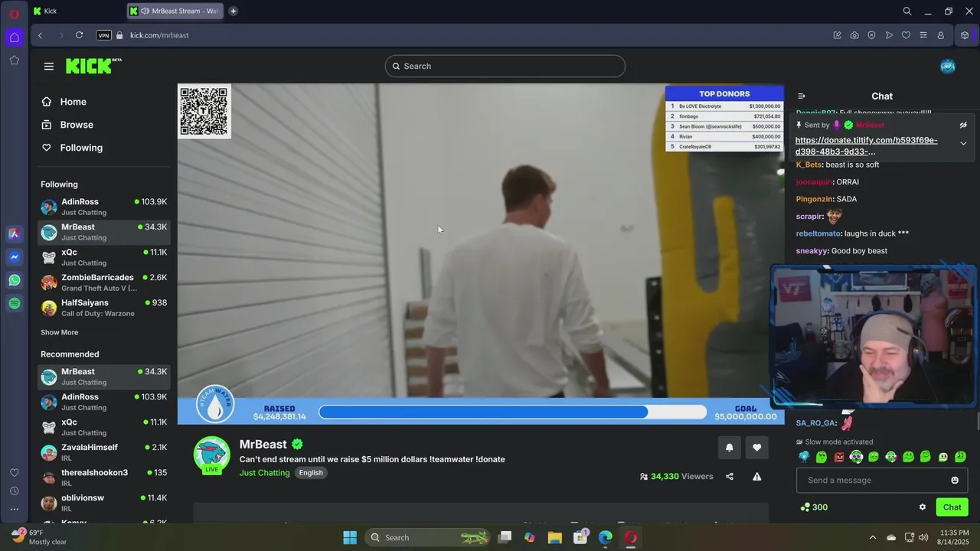The image size is (980, 551).
Task: Open Messenger in Opera sidebar
Action: coord(15,257)
